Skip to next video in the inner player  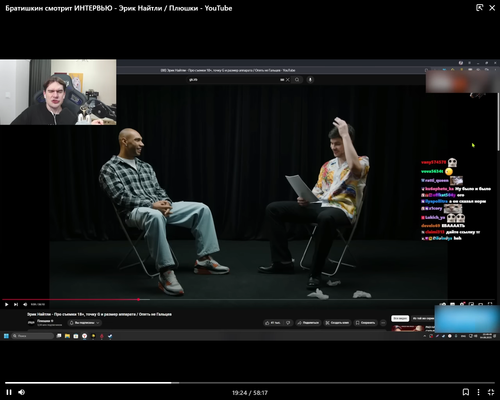(x=16, y=304)
